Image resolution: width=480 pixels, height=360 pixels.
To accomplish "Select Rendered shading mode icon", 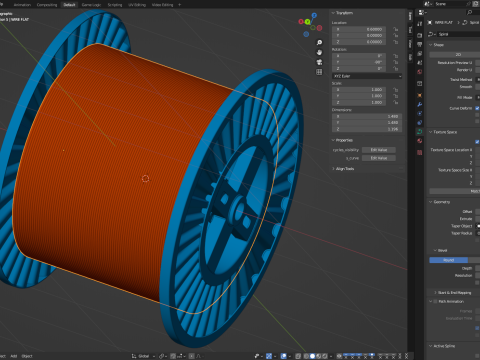I will (x=325, y=356).
